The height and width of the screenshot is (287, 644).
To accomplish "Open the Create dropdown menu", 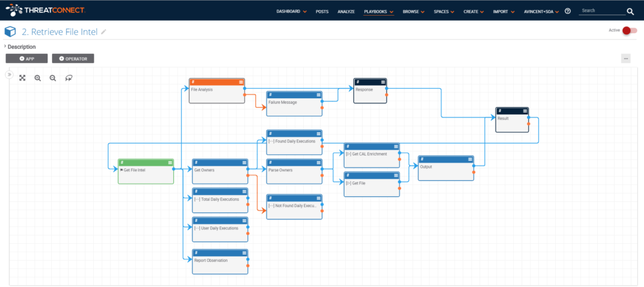I will point(473,11).
